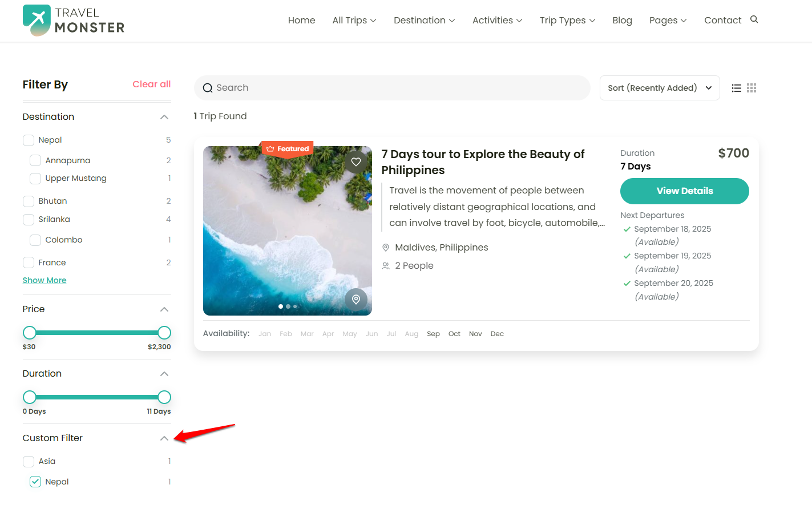Screen dimensions: 812x521
Task: Collapse the Custom Filter section
Action: tap(164, 438)
